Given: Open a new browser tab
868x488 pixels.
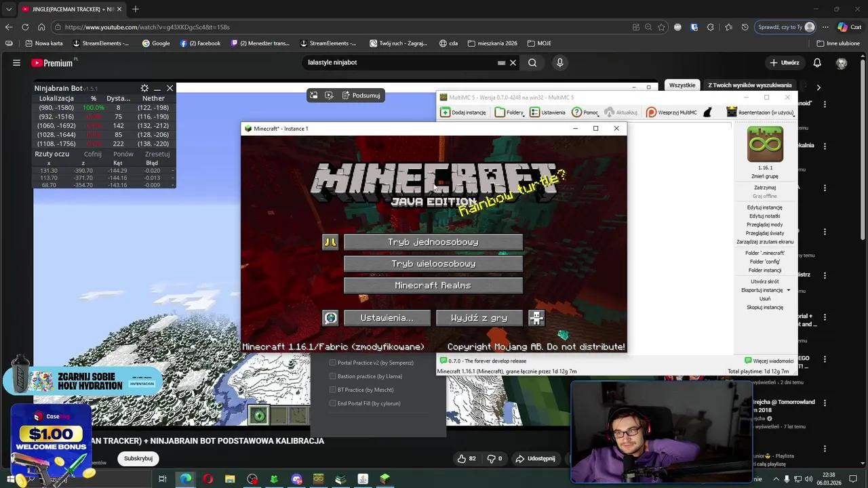Looking at the screenshot, I should 135,9.
